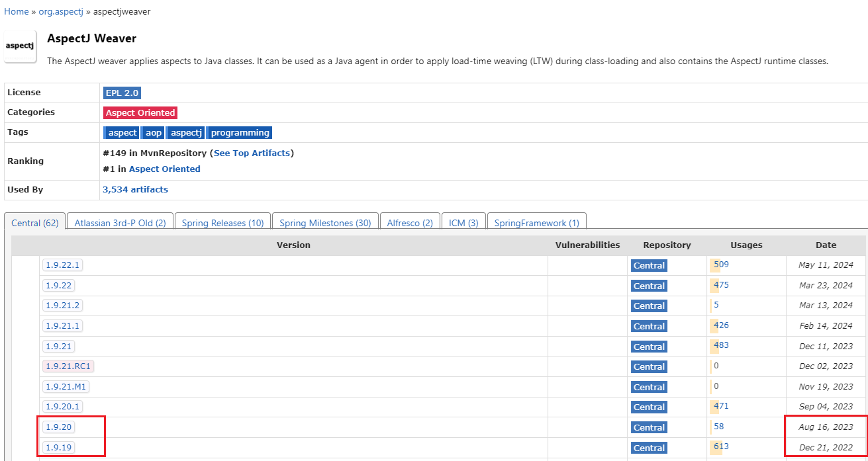Open 5 usages of version 1.9.21.2

(716, 305)
